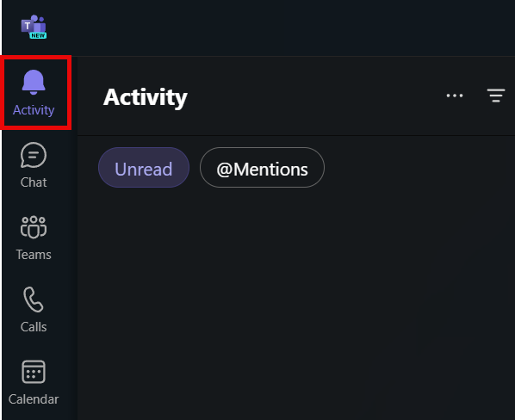Click the NEW badge on the Teams logo
The height and width of the screenshot is (420, 515).
(38, 35)
